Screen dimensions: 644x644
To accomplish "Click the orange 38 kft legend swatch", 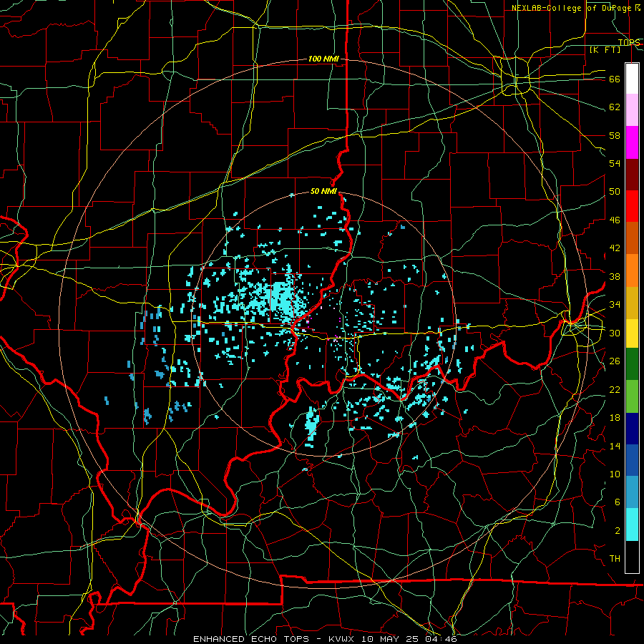I will tap(632, 270).
